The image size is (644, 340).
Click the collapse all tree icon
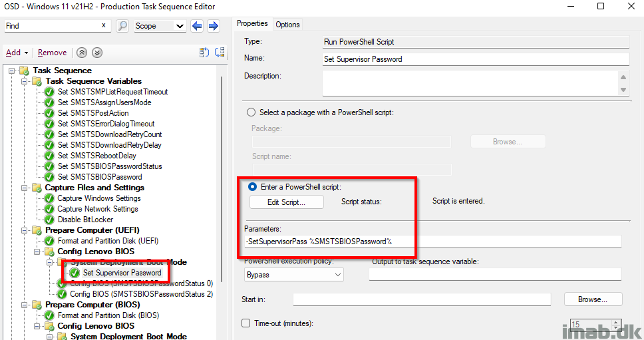point(220,52)
